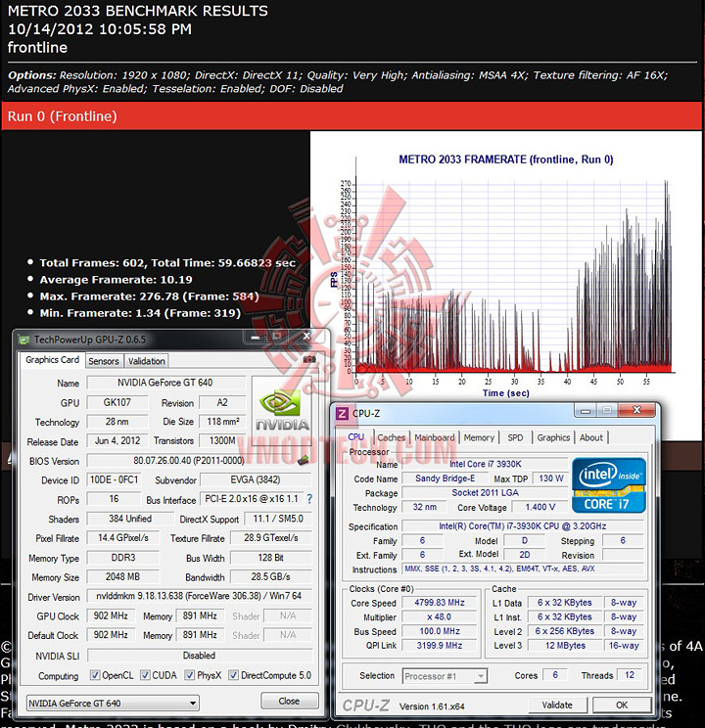
Task: Click the Average Framerate 10.19 line
Action: coord(116,280)
